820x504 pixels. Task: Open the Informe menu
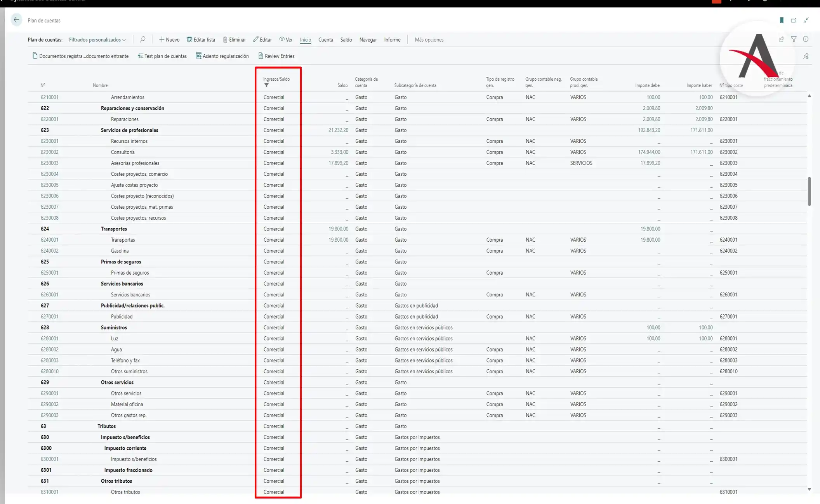[392, 40]
